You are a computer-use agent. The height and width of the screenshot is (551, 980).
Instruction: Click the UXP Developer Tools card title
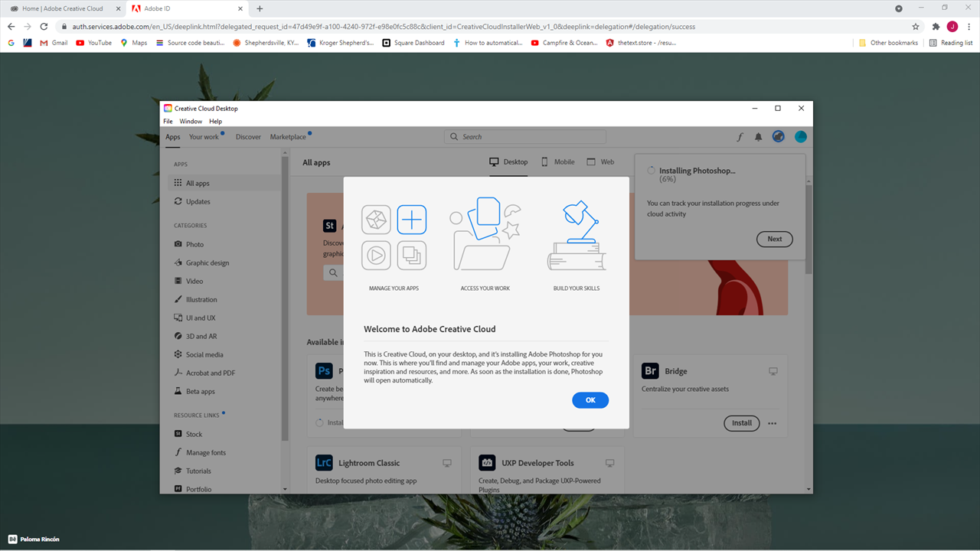tap(537, 463)
